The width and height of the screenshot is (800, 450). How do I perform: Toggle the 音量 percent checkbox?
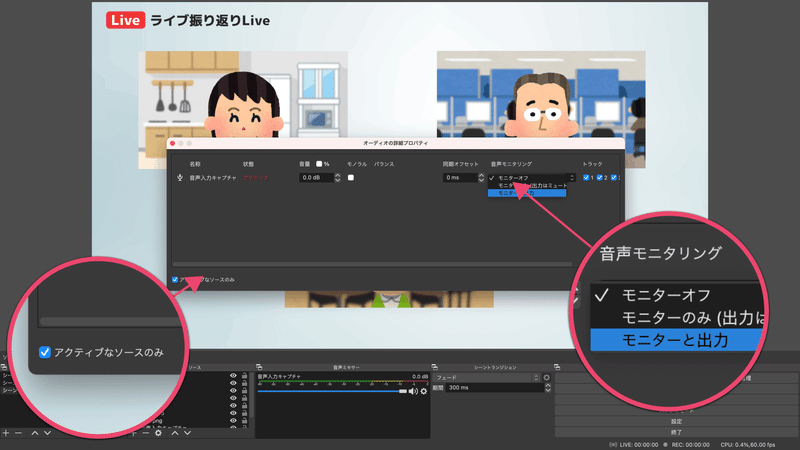click(x=319, y=164)
